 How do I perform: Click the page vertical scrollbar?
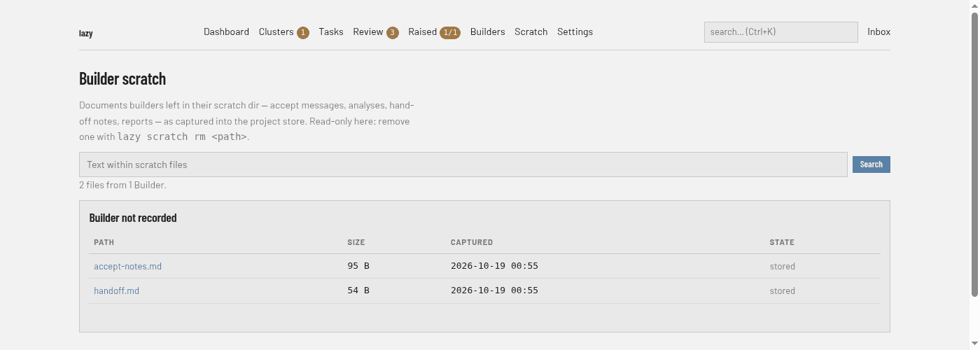pos(974,154)
